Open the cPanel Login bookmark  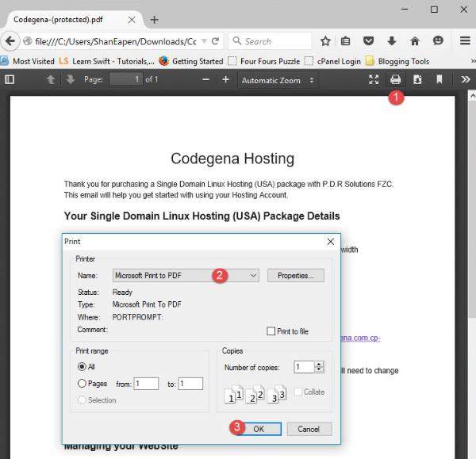[x=332, y=61]
